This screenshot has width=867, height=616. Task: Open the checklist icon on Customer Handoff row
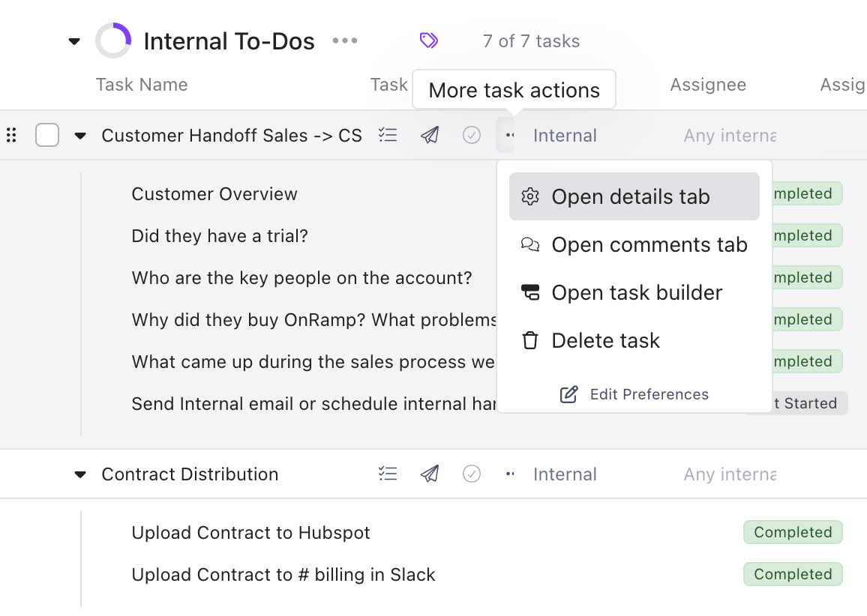[388, 135]
